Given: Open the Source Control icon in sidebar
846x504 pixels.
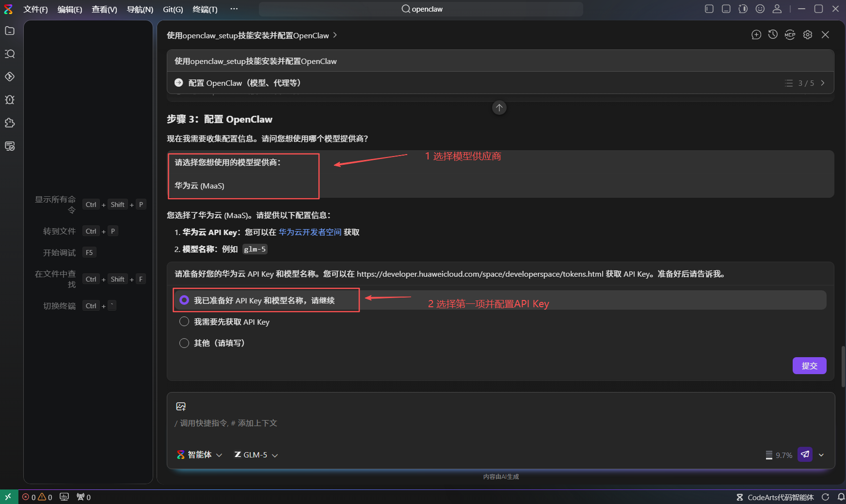Looking at the screenshot, I should coord(10,77).
